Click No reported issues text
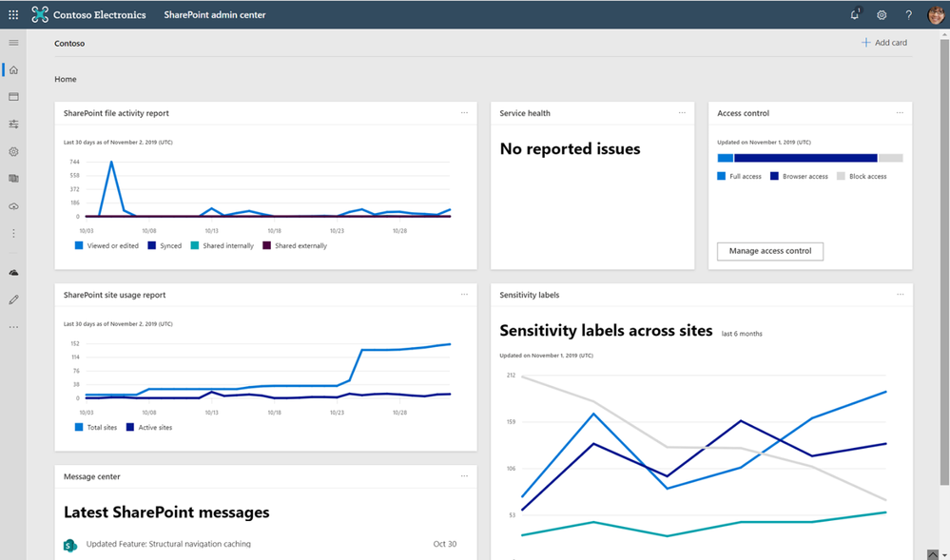Image resolution: width=950 pixels, height=560 pixels. (570, 149)
